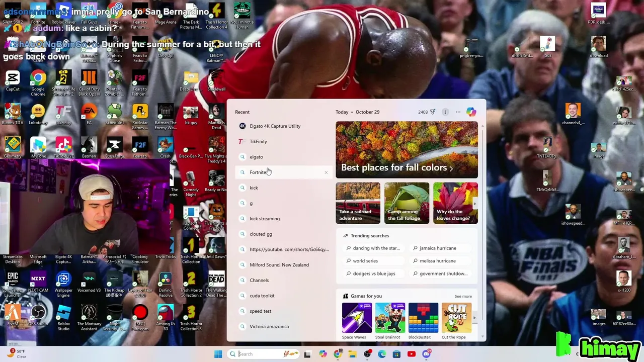644x362 pixels.
Task: Select recent item TikFinity
Action: pyautogui.click(x=283, y=142)
